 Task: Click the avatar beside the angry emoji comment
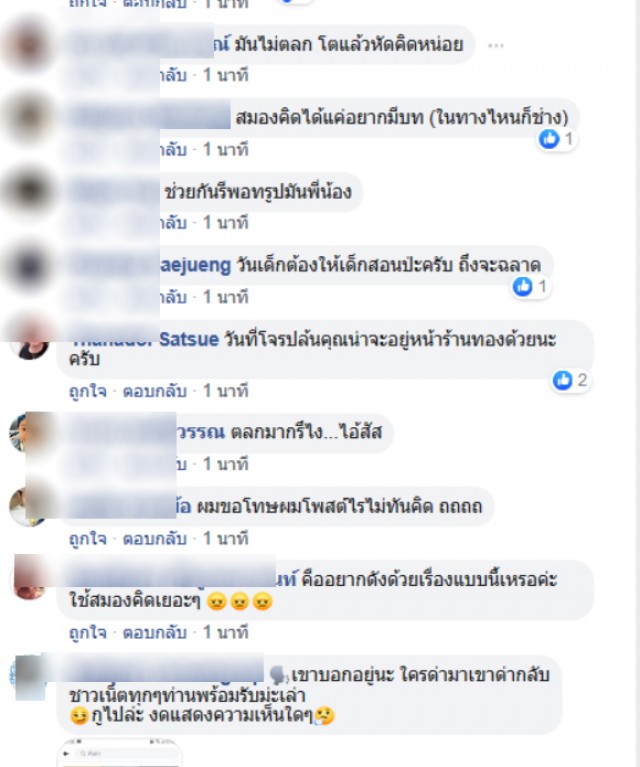pyautogui.click(x=29, y=579)
